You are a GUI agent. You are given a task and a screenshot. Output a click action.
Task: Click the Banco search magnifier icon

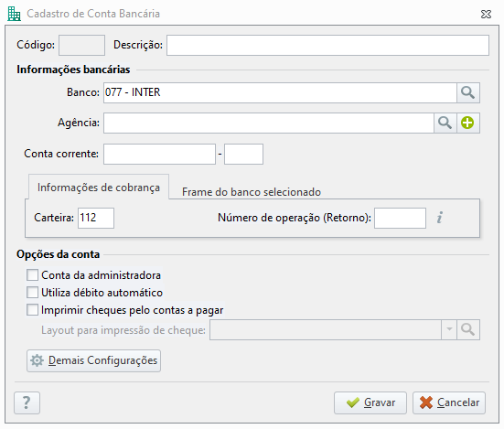pos(468,93)
